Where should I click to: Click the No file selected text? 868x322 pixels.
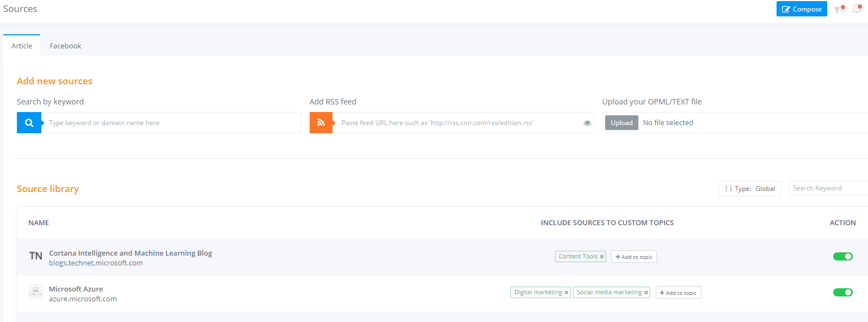[x=668, y=123]
